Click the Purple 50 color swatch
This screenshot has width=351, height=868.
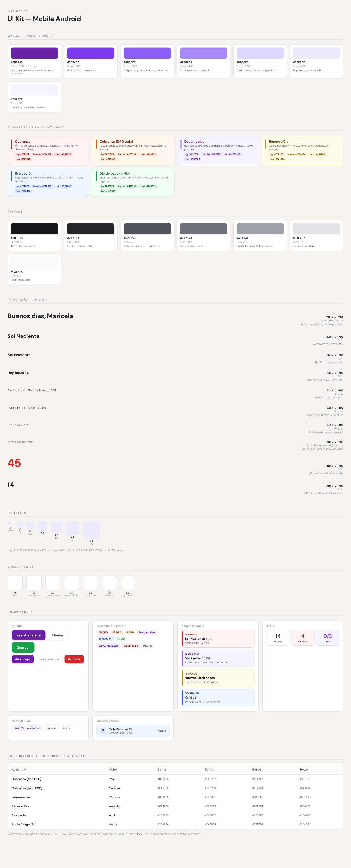[34, 90]
